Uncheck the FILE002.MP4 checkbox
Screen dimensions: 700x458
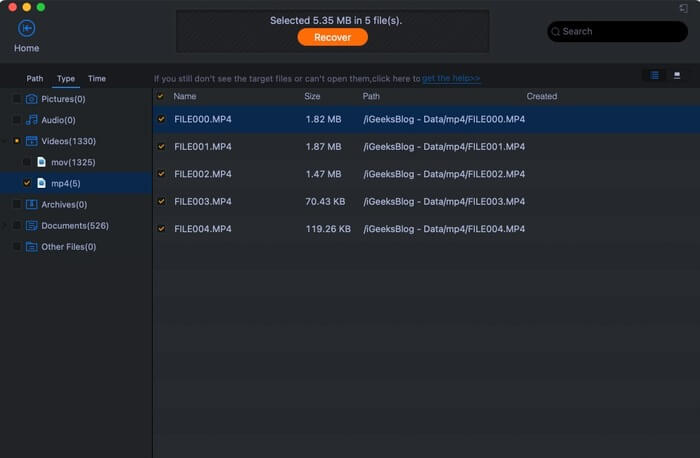pyautogui.click(x=161, y=174)
